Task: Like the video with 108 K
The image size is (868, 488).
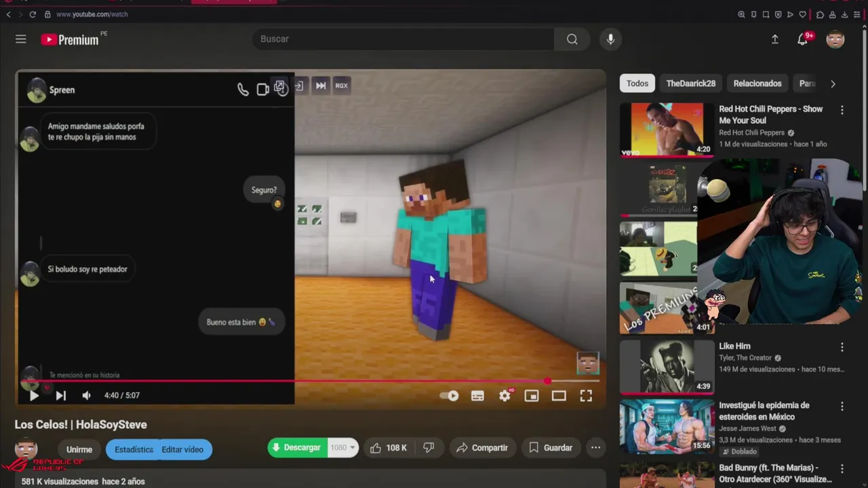Action: coord(389,448)
